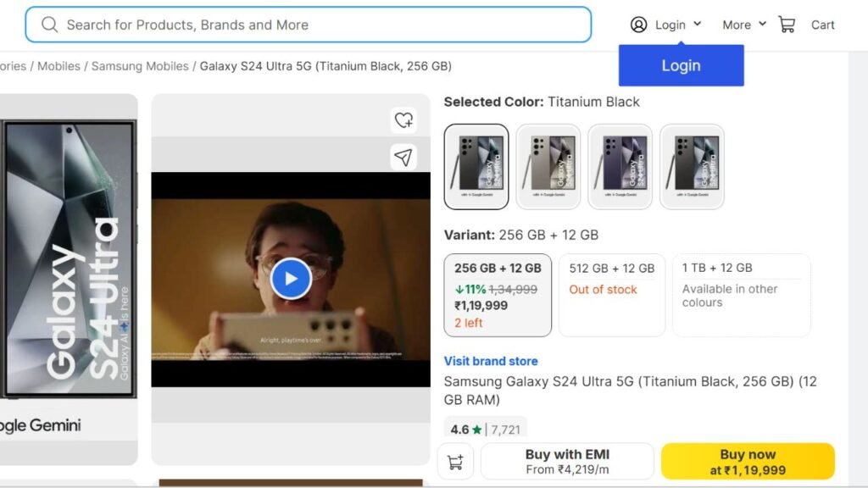The height and width of the screenshot is (488, 868).
Task: Select Titanium Gray color swatch
Action: pos(548,167)
